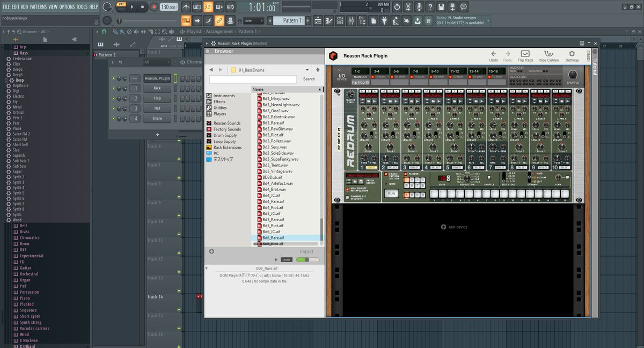Click the Reason..Plugin channel button

tap(157, 78)
